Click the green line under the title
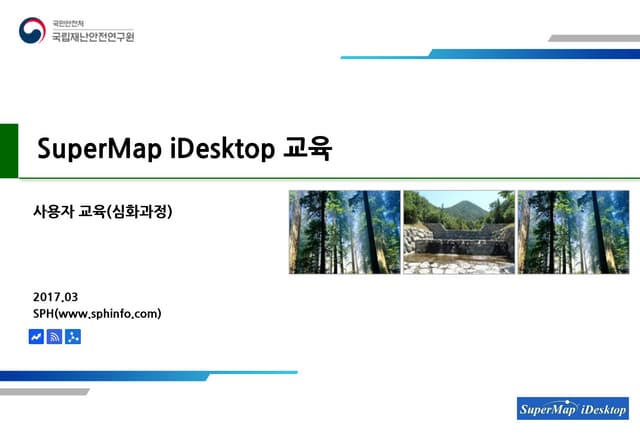640x443 pixels. 330,178
